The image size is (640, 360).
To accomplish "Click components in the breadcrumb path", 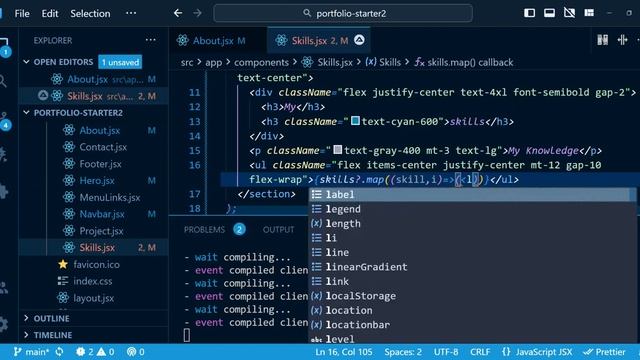I will click(x=261, y=62).
